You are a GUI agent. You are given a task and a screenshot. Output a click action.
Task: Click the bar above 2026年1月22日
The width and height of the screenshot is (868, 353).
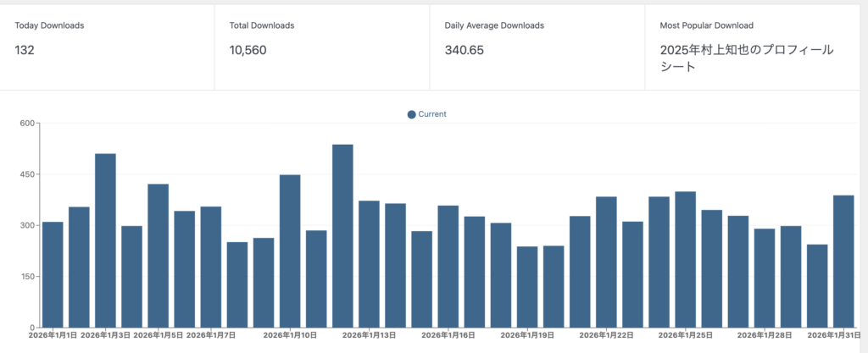tap(606, 262)
